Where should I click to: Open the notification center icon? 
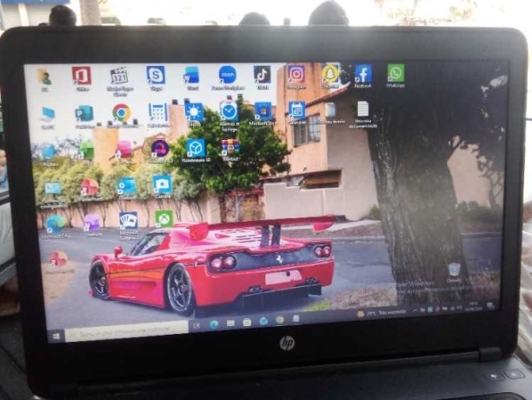(490, 305)
